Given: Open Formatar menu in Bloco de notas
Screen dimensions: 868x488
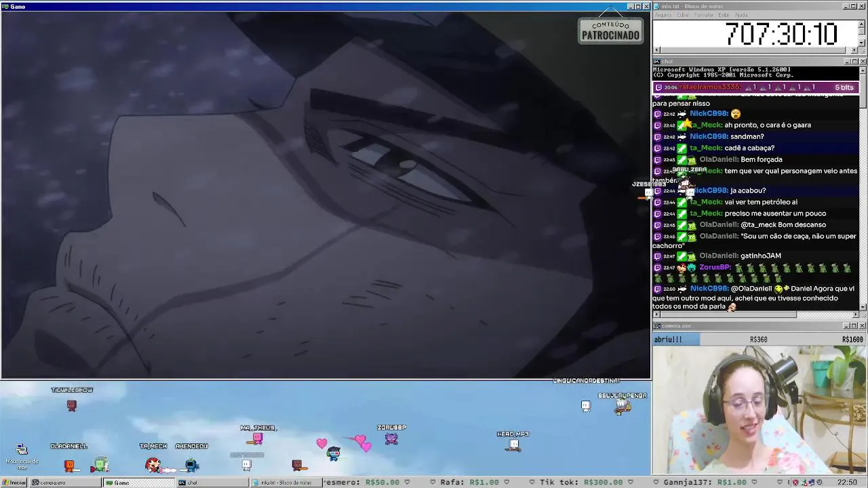Looking at the screenshot, I should click(703, 15).
